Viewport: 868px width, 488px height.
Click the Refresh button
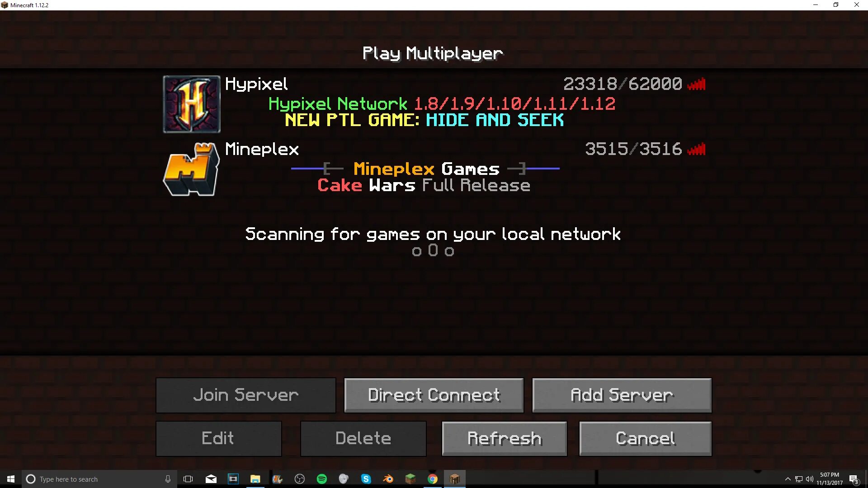[505, 438]
